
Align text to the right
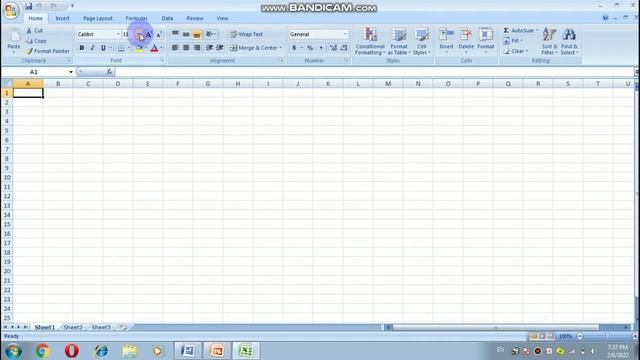click(x=197, y=48)
